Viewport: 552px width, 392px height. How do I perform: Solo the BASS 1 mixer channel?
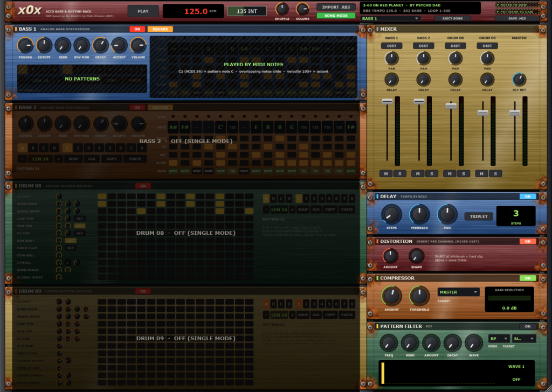coord(399,174)
